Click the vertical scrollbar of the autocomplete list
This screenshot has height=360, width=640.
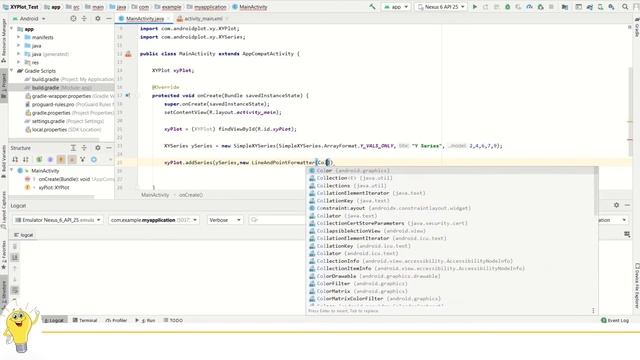pos(596,191)
